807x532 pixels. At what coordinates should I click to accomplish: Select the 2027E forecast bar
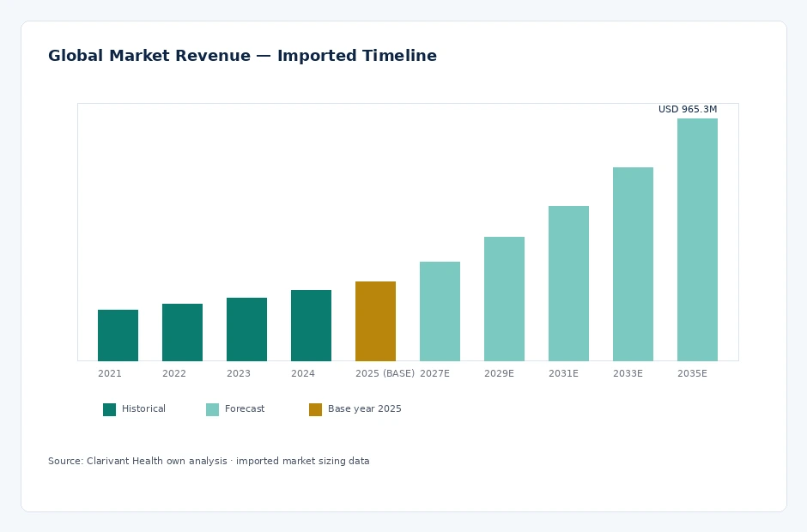[x=440, y=311]
